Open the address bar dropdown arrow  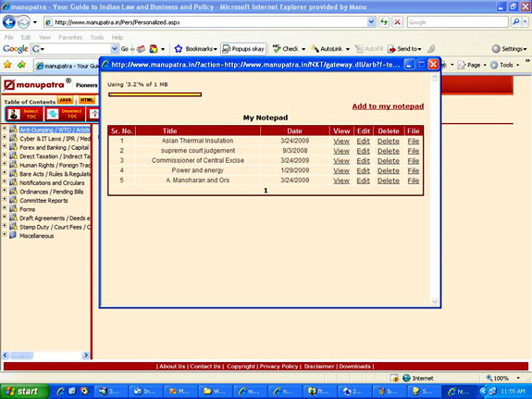[371, 22]
